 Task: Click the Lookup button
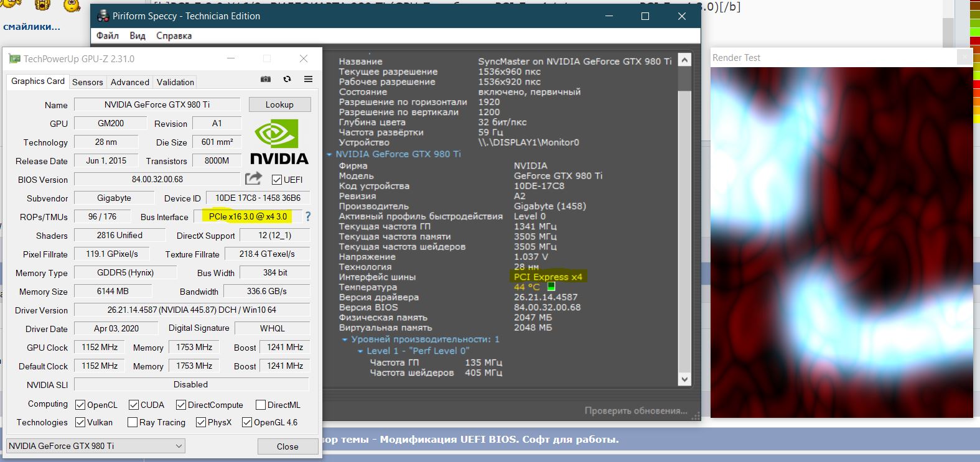pyautogui.click(x=279, y=104)
